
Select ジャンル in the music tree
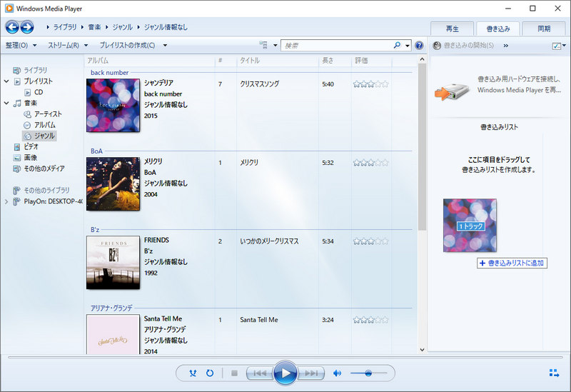point(39,136)
